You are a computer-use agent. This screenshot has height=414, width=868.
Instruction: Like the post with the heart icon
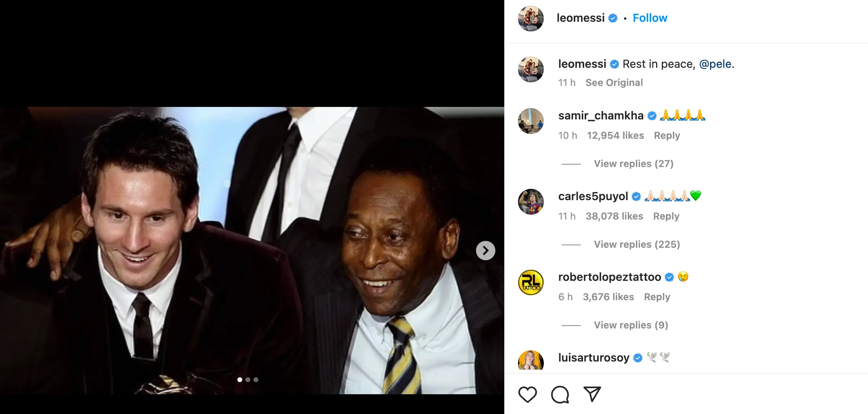[527, 394]
